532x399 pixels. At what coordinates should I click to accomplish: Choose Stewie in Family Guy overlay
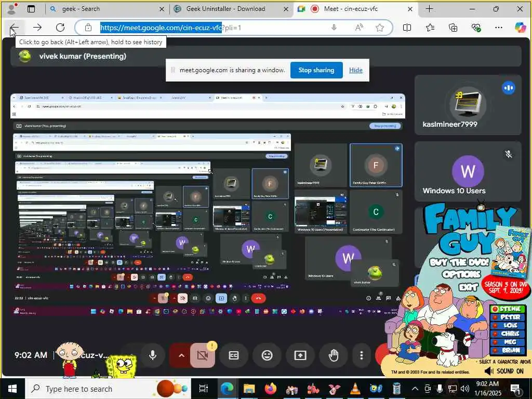pyautogui.click(x=508, y=309)
